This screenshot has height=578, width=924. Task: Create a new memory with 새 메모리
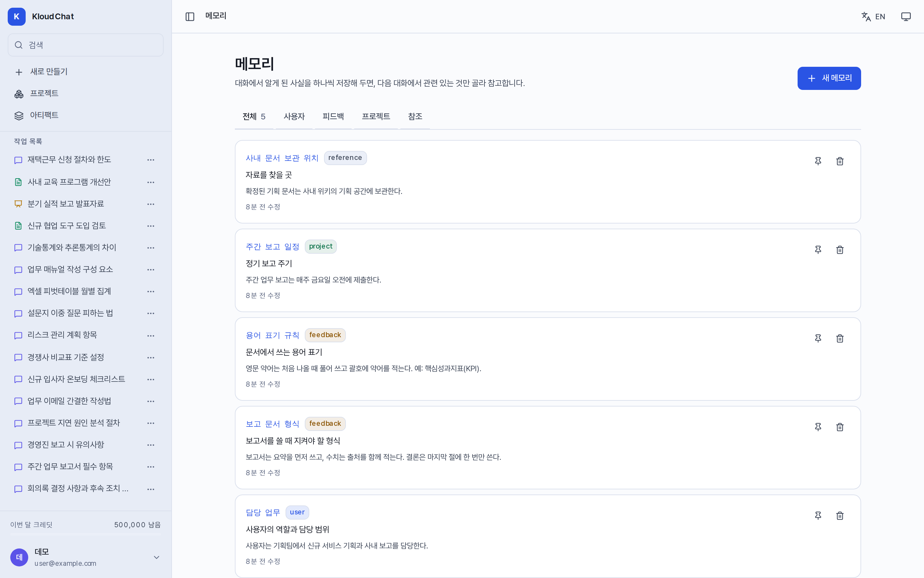[x=829, y=78]
